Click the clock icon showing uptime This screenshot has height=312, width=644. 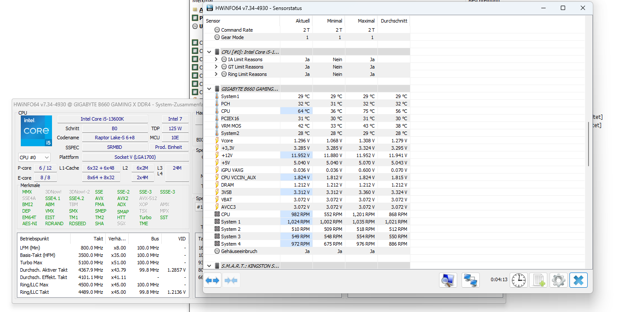coord(519,280)
